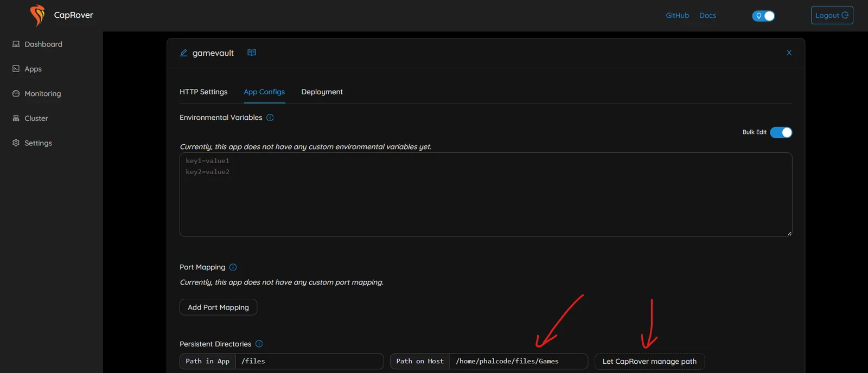The width and height of the screenshot is (868, 373).
Task: Click the 'no custom port mapping' message
Action: tap(282, 282)
